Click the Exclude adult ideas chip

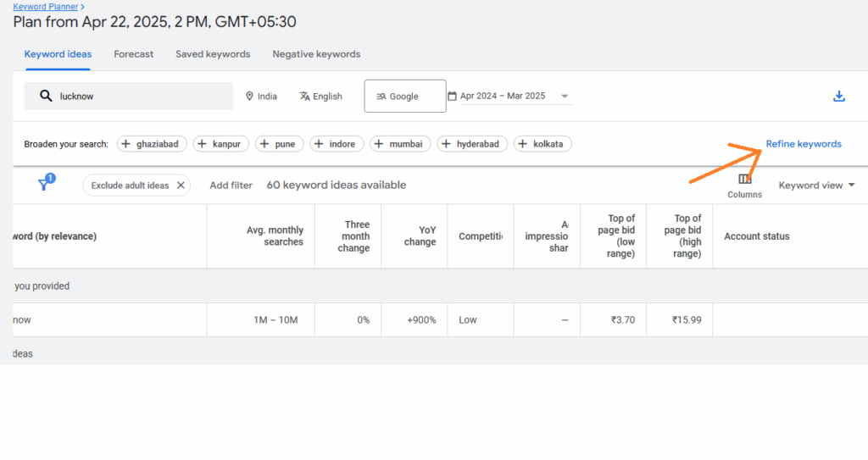[136, 186]
